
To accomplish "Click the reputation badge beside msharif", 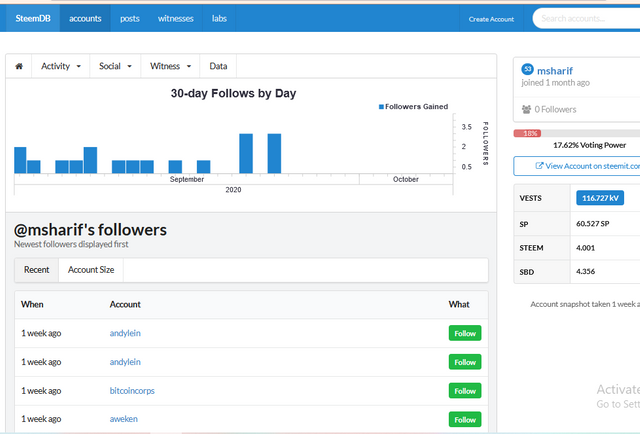I will tap(527, 69).
